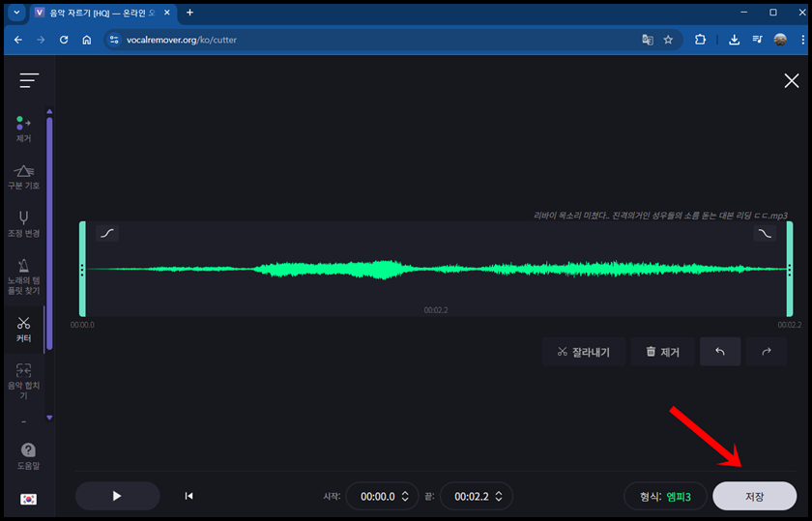Image resolution: width=812 pixels, height=521 pixels.
Task: Click the purple sidebar scrollbar thumb
Action: tap(49, 233)
